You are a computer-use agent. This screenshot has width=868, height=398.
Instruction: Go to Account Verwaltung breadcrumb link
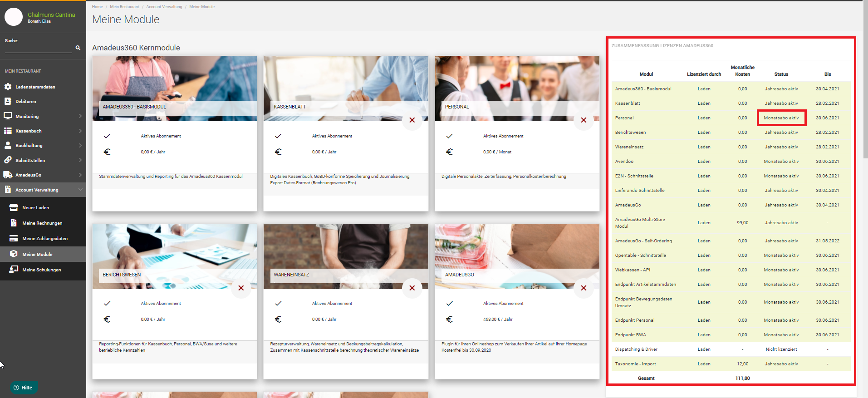[164, 7]
